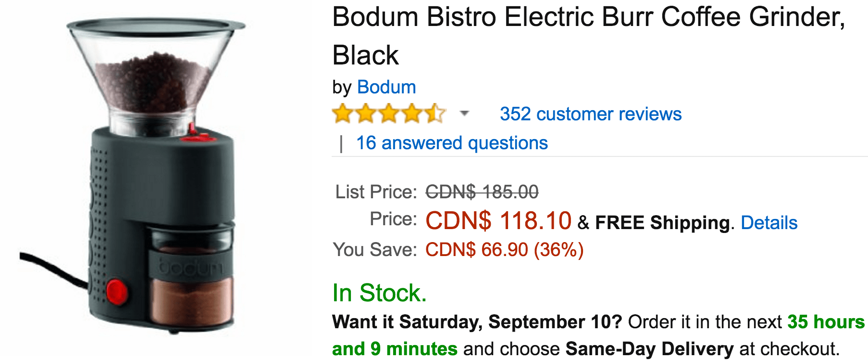This screenshot has height=360, width=868.
Task: Open the 352 customer reviews link
Action: 591,114
